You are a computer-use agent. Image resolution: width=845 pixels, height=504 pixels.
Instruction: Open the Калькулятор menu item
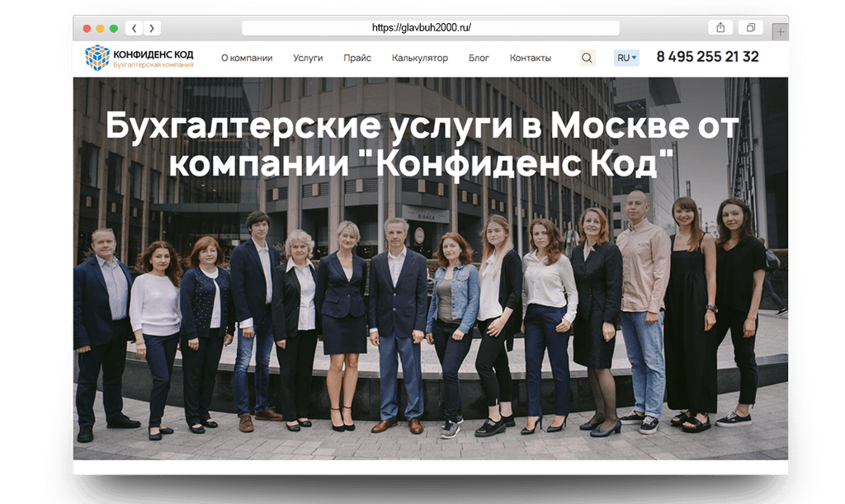pos(420,58)
